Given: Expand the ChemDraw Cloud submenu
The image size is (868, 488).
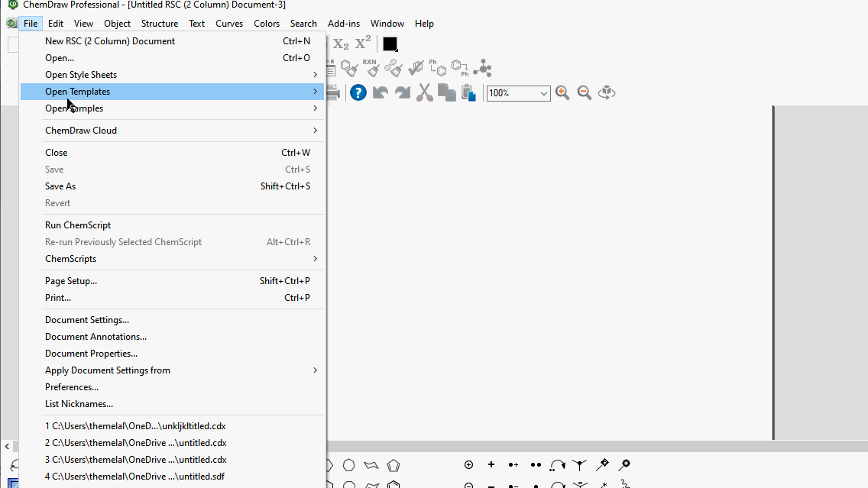Looking at the screenshot, I should coord(172,131).
